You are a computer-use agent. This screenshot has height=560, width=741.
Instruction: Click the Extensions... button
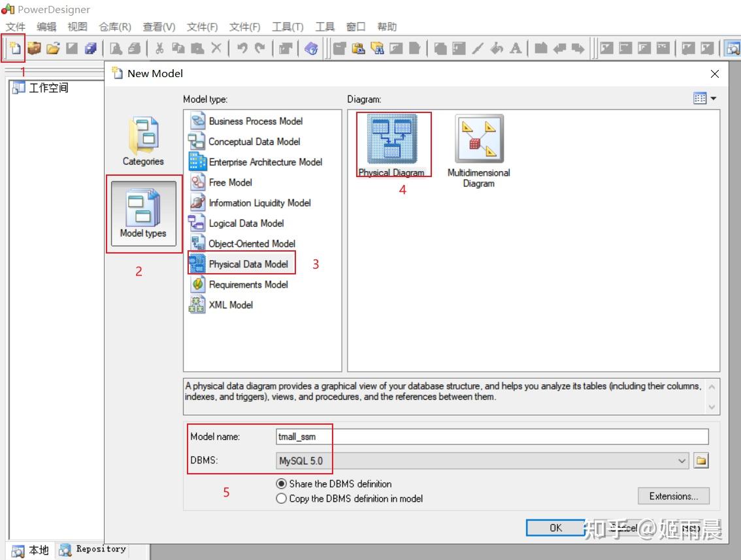(674, 496)
